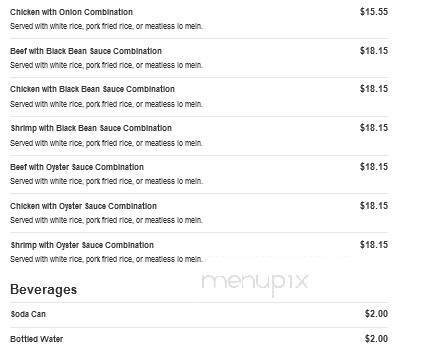Click the Bottled Water $2.00 price

point(376,339)
